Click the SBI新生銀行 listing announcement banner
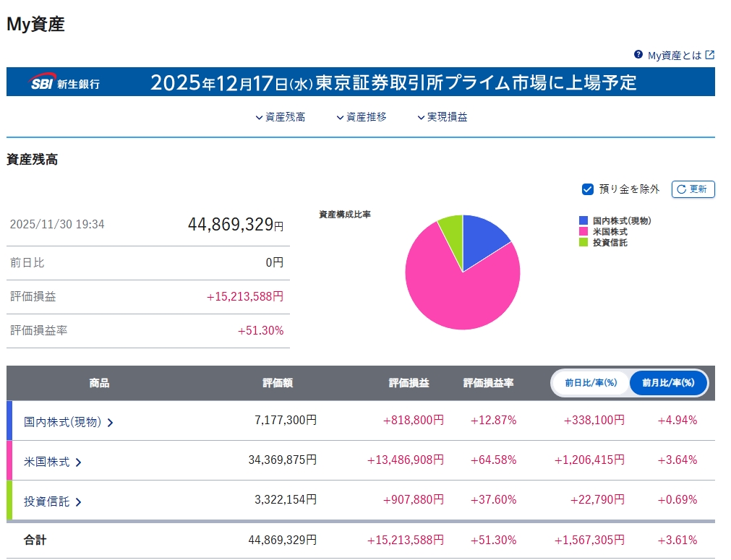The height and width of the screenshot is (560, 731). pyautogui.click(x=393, y=82)
